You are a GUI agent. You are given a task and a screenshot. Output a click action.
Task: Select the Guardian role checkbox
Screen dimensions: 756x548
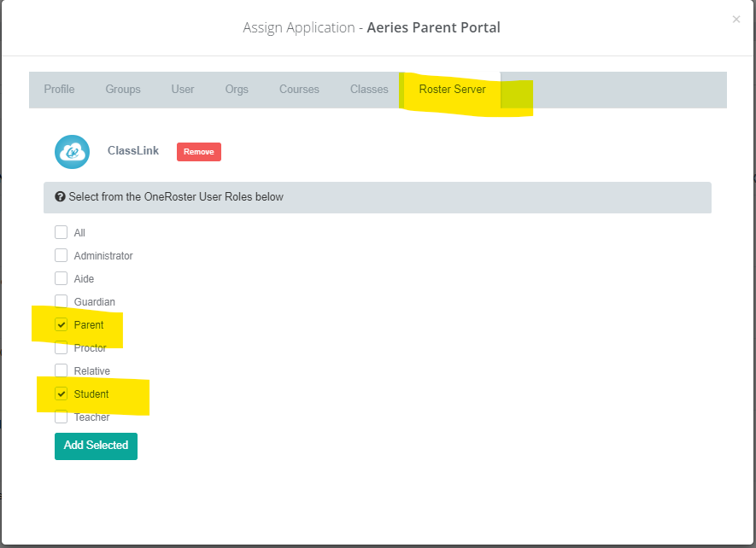(62, 301)
